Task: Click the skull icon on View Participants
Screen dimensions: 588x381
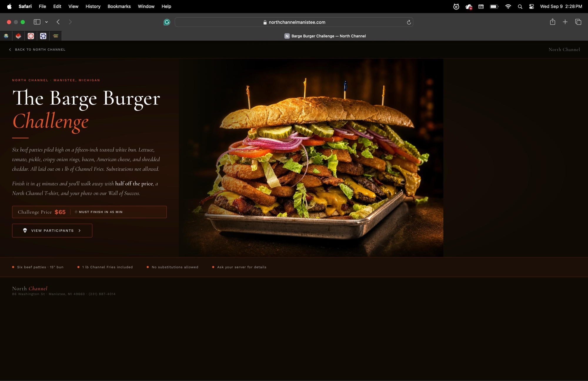Action: click(25, 230)
